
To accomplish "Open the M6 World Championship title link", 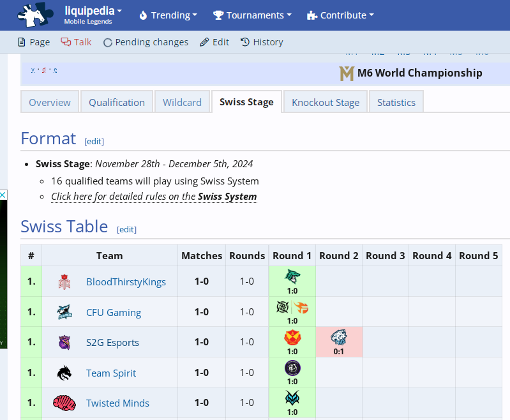I will 419,73.
